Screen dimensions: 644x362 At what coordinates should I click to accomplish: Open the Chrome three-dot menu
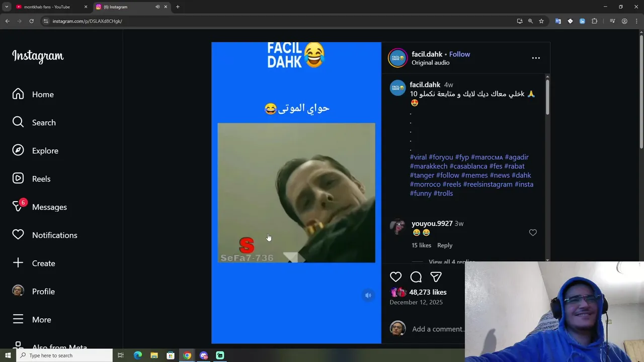[x=636, y=21]
